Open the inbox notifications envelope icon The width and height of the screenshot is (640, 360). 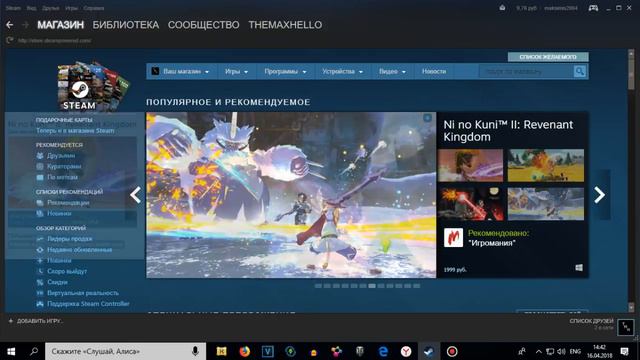click(x=502, y=8)
